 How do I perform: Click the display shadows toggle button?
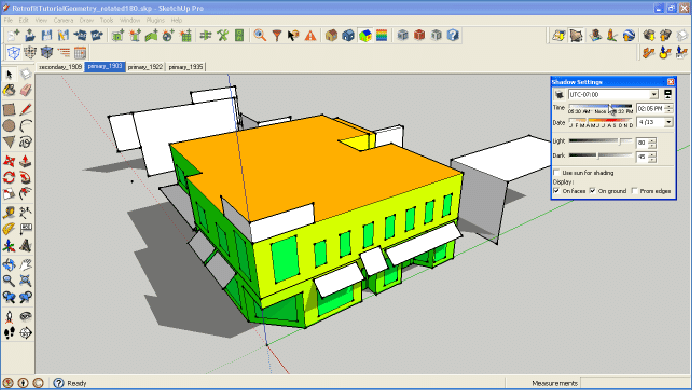tap(559, 94)
